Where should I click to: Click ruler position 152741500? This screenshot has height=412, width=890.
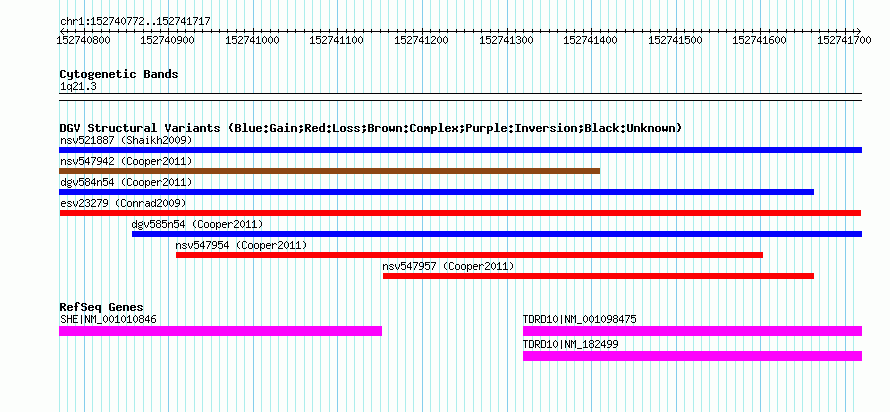[675, 40]
